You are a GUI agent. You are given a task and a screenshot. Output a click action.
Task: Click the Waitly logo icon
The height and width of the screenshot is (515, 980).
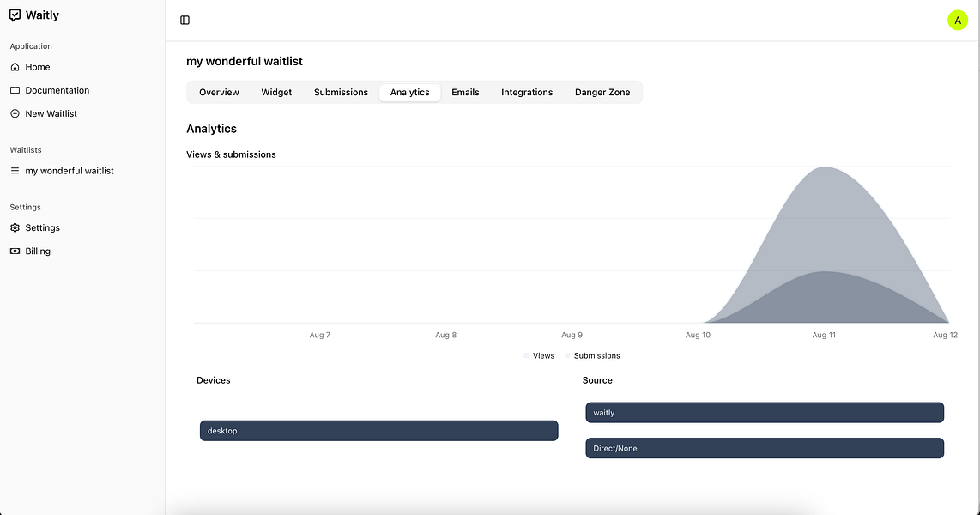click(x=15, y=15)
